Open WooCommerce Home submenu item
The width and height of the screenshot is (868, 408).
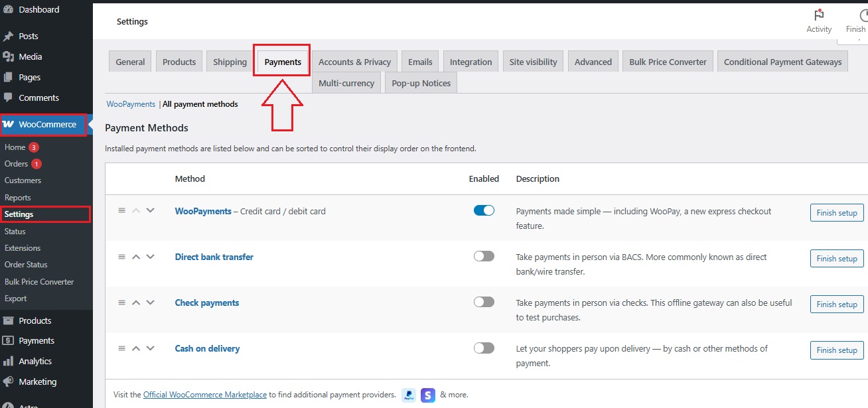click(x=15, y=147)
